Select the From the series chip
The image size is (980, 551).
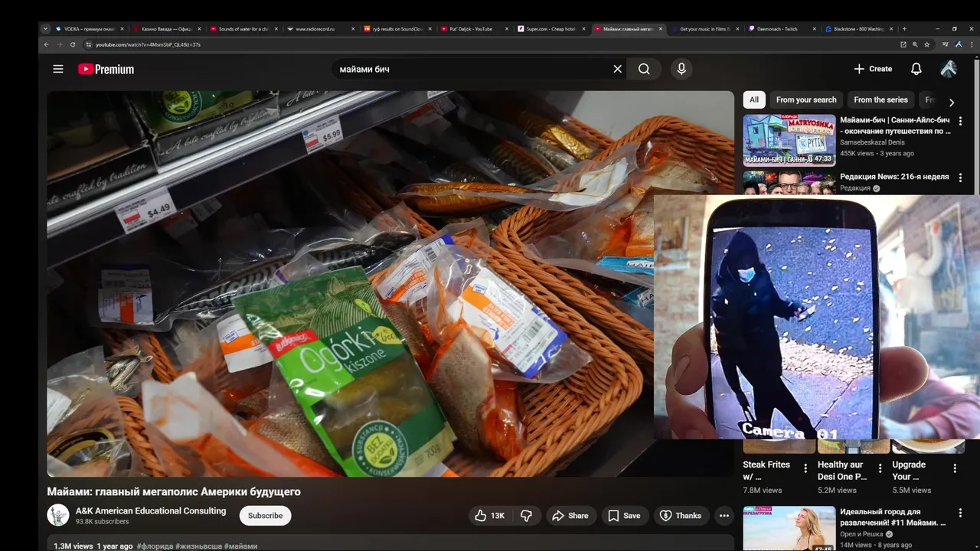880,99
